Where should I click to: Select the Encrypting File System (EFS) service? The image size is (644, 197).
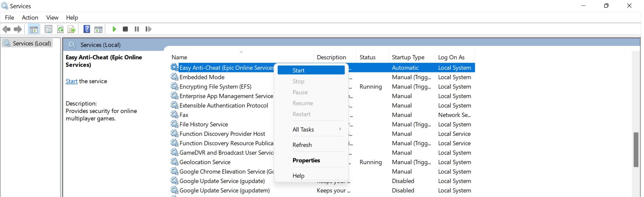pyautogui.click(x=215, y=86)
